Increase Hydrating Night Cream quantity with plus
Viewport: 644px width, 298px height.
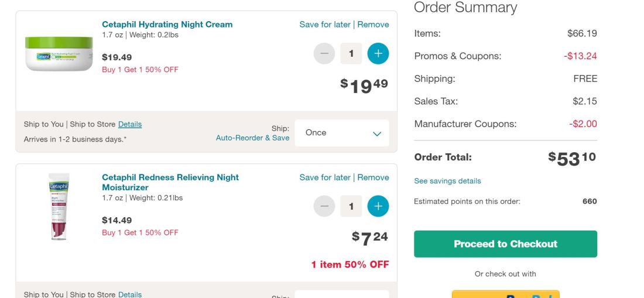point(378,53)
